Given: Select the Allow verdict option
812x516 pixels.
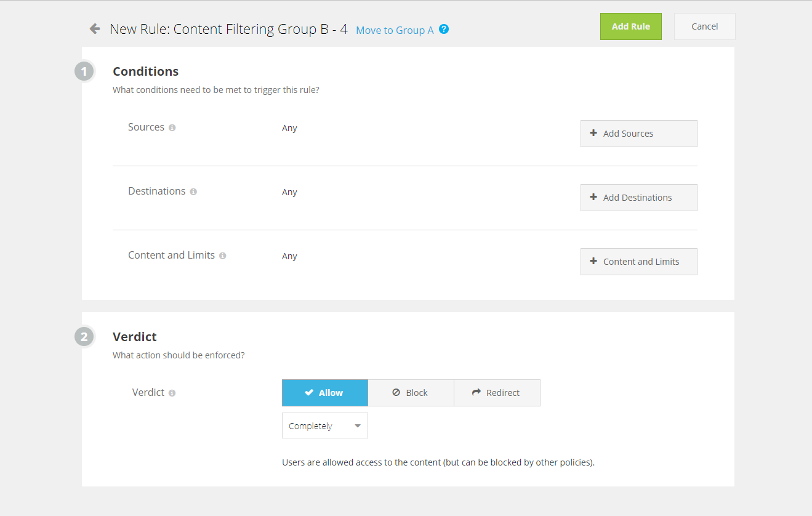Looking at the screenshot, I should [x=324, y=393].
